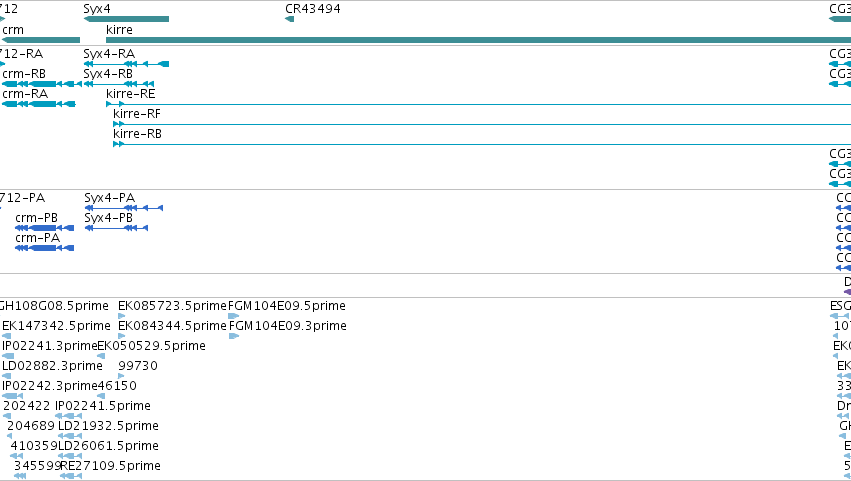Click the crm-PB label

[36, 218]
